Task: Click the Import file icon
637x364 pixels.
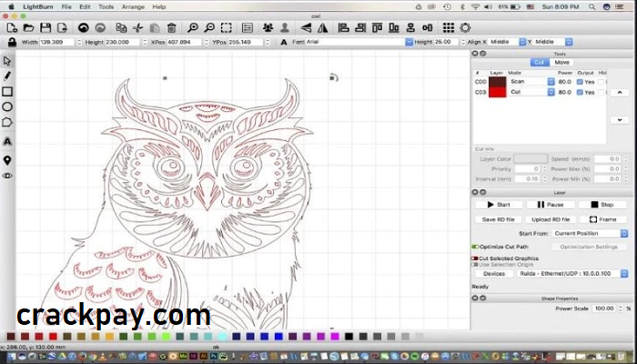Action: click(62, 27)
